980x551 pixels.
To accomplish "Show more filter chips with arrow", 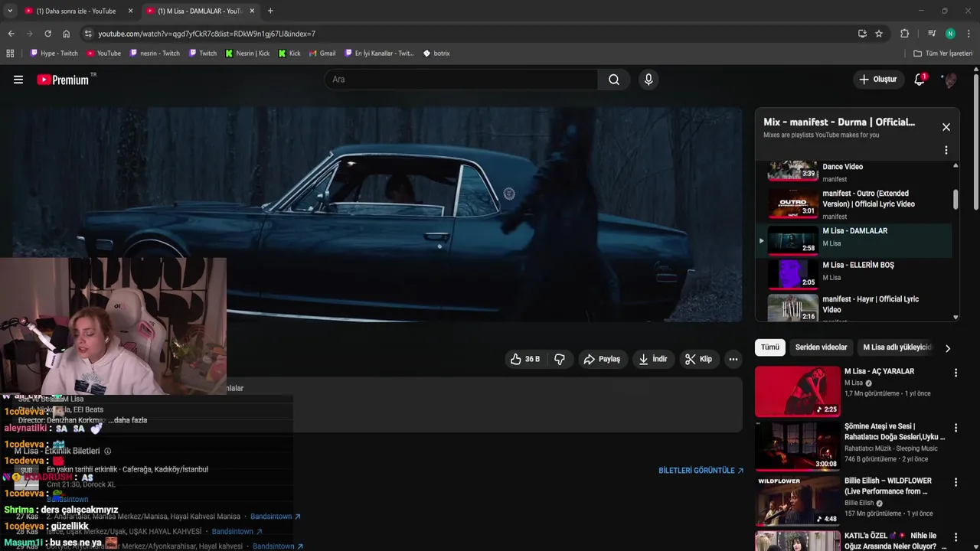I will coord(948,348).
